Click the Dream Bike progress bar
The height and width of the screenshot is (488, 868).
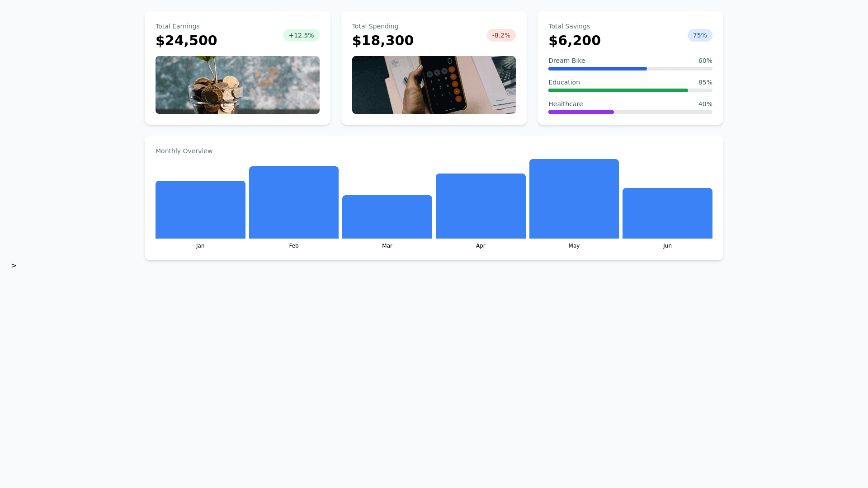[x=630, y=69]
